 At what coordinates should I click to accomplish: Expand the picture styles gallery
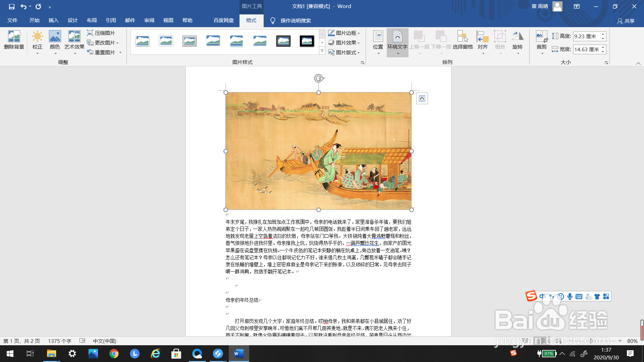(322, 51)
